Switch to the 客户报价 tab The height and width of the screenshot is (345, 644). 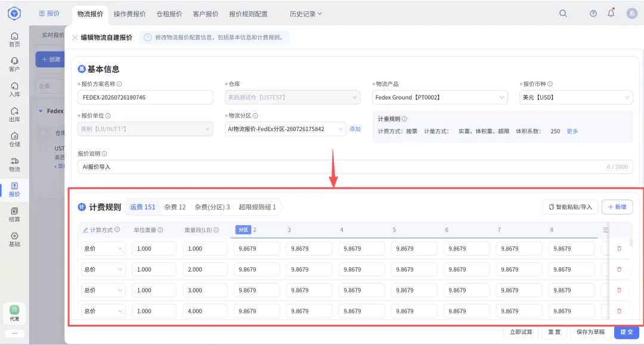(205, 14)
